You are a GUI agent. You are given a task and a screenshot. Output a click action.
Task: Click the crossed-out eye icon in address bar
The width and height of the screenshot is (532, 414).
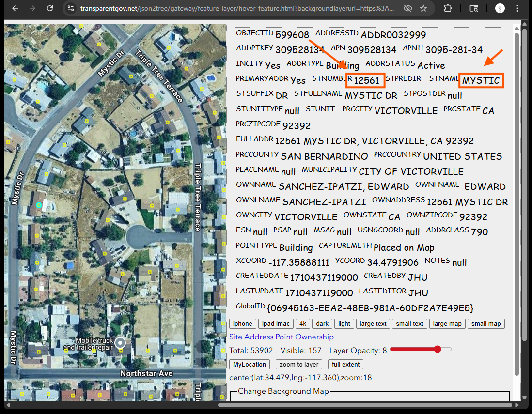[x=407, y=8]
